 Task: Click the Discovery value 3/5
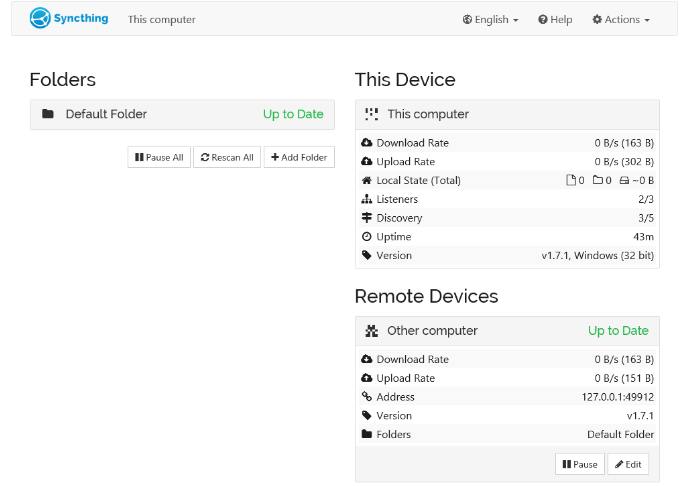click(x=646, y=218)
